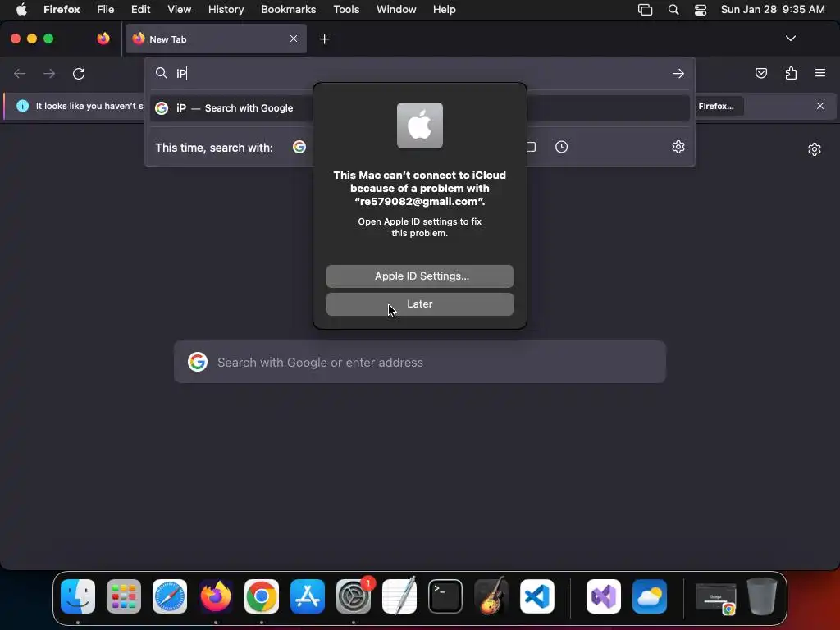Dismiss the notification bar with X
Viewport: 840px width, 630px height.
tap(819, 106)
